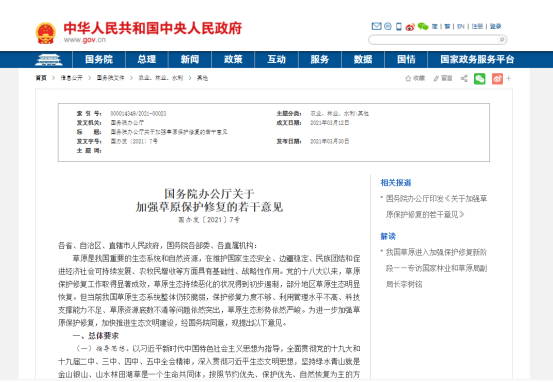The image size is (553, 382).
Task: Open the 国家政务服务平台 navigation item
Action: pyautogui.click(x=477, y=59)
